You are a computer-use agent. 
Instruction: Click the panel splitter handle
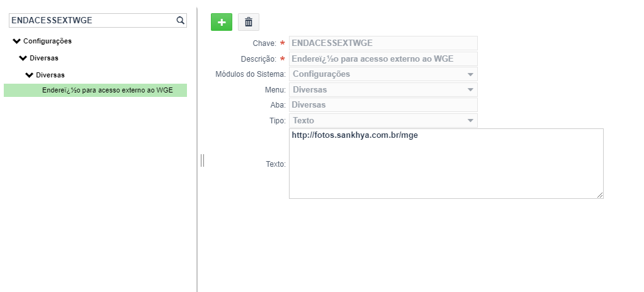click(203, 160)
